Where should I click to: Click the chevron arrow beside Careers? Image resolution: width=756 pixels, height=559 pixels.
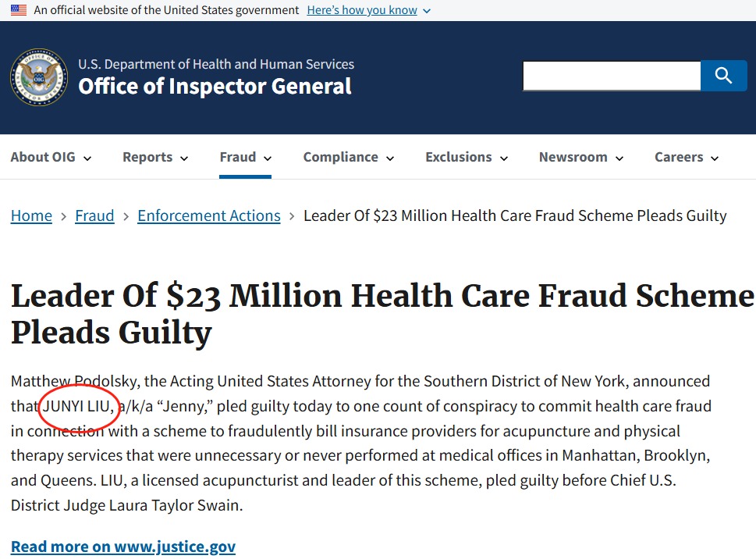click(x=715, y=158)
